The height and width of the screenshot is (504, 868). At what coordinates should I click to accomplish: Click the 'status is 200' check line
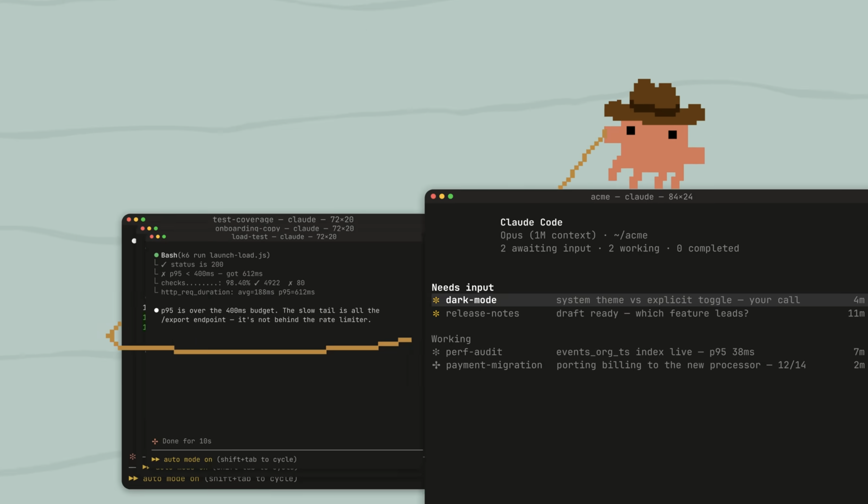point(192,264)
